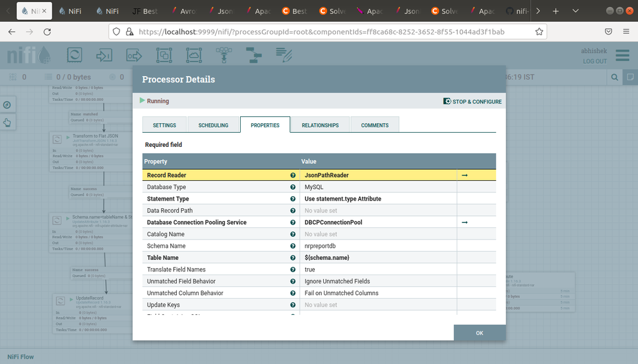Screen dimensions: 638x364
Task: Open the Scheduling tab
Action: (x=213, y=125)
